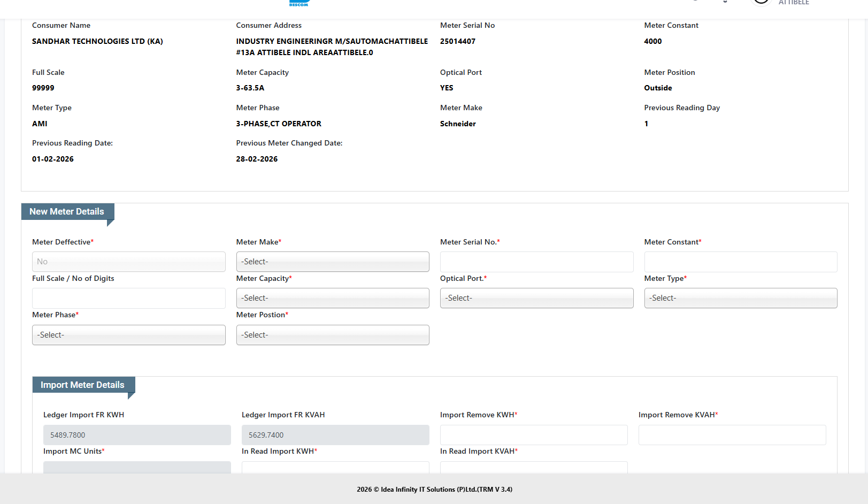The height and width of the screenshot is (504, 868).
Task: Select the Import Meter Details section header
Action: coord(82,385)
